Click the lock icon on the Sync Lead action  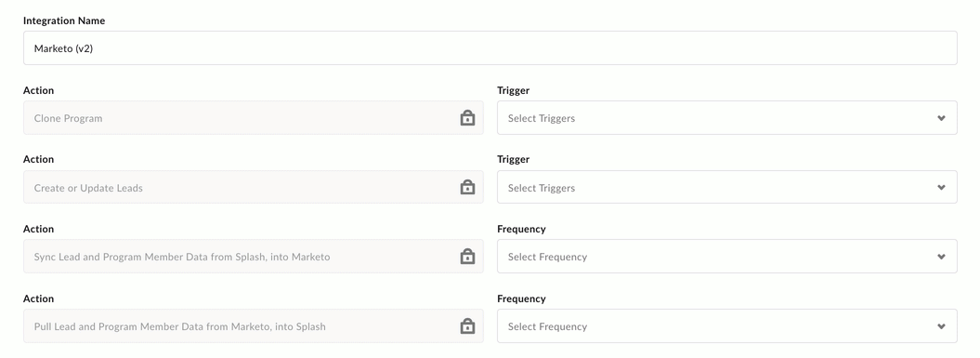click(467, 256)
